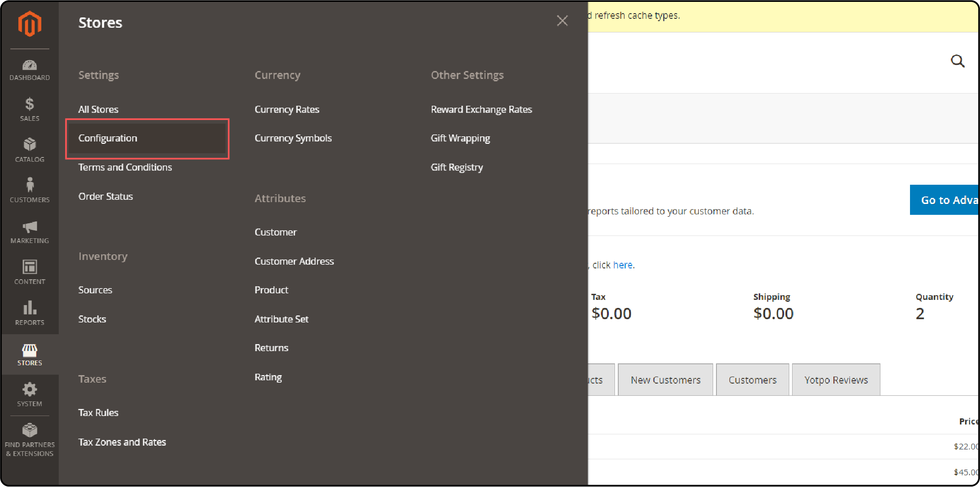Follow the 'here' link

[622, 265]
